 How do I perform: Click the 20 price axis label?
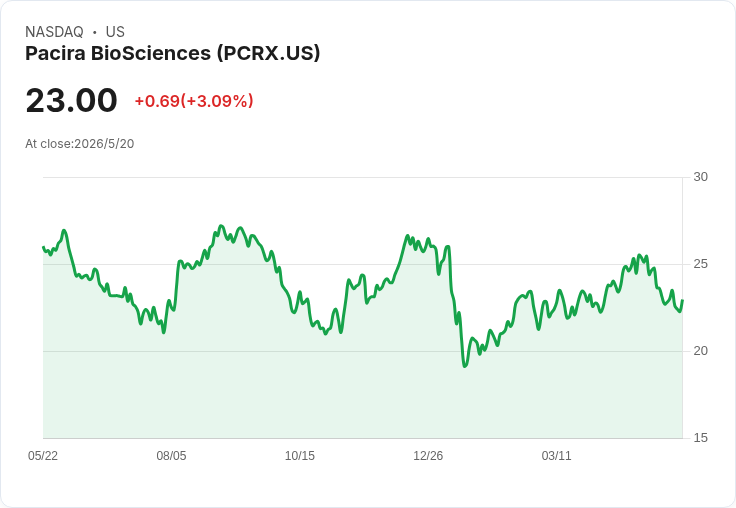pos(700,351)
